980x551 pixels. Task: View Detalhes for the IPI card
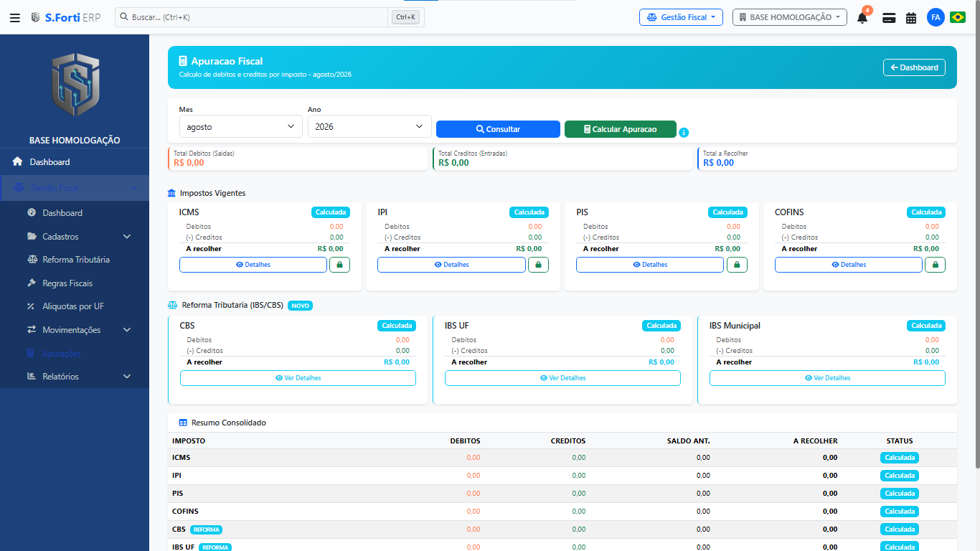pos(451,265)
